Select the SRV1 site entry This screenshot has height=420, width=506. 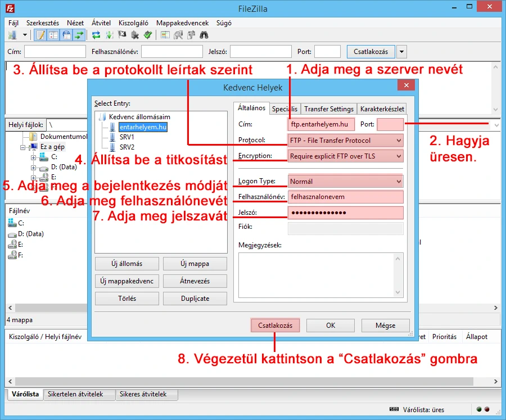[127, 137]
